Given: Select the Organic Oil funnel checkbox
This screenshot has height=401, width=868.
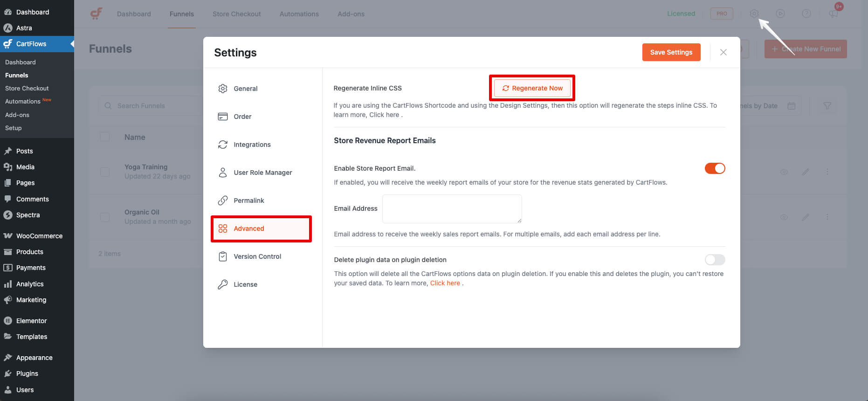Looking at the screenshot, I should 105,217.
